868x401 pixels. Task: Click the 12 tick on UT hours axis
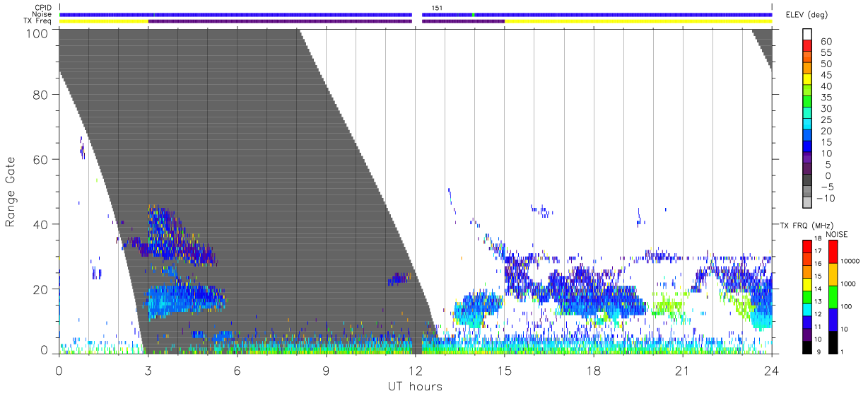tap(415, 370)
